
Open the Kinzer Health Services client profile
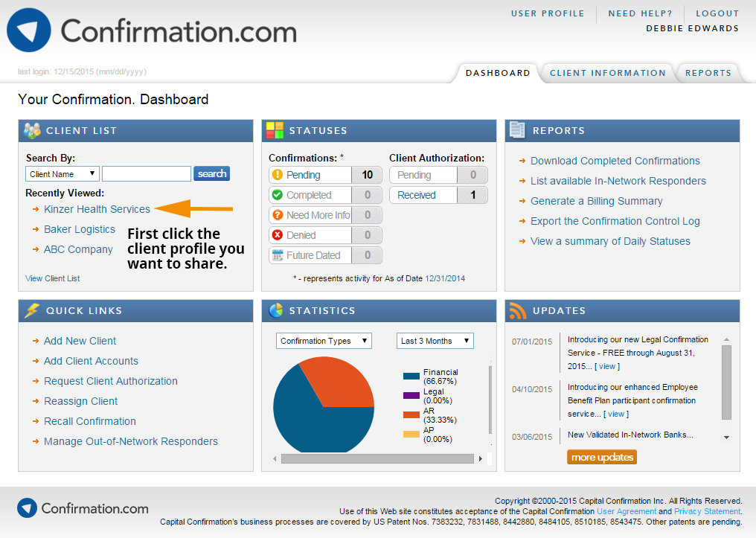pos(97,209)
